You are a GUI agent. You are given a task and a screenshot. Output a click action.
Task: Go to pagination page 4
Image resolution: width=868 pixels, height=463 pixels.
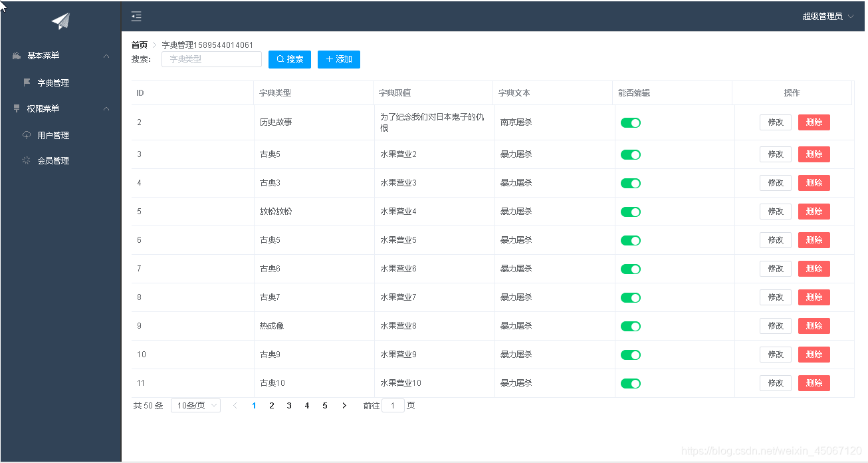307,406
